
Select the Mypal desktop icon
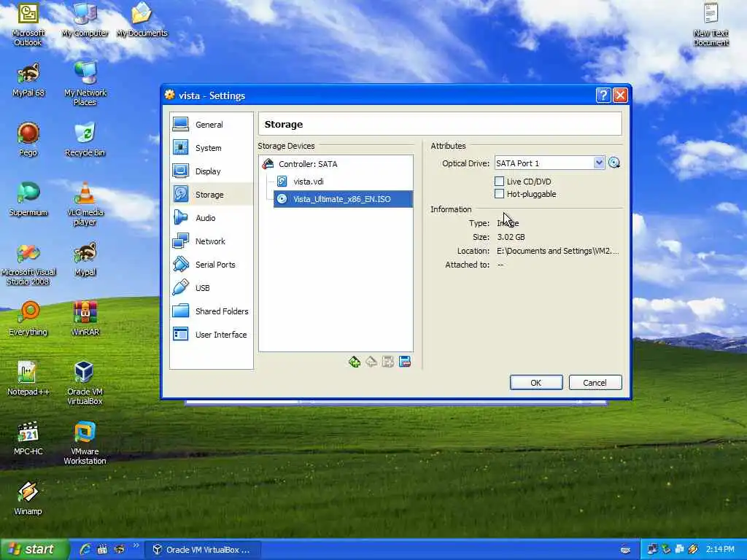click(x=85, y=260)
